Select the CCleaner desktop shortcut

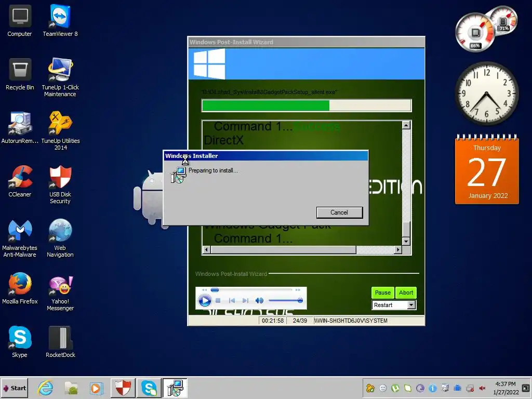20,181
